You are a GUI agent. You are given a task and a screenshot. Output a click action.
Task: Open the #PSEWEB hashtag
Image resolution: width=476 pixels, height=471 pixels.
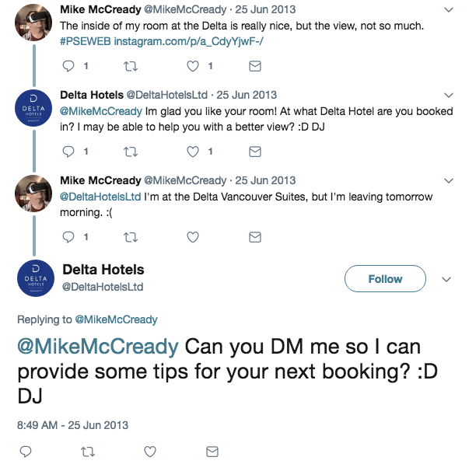86,41
